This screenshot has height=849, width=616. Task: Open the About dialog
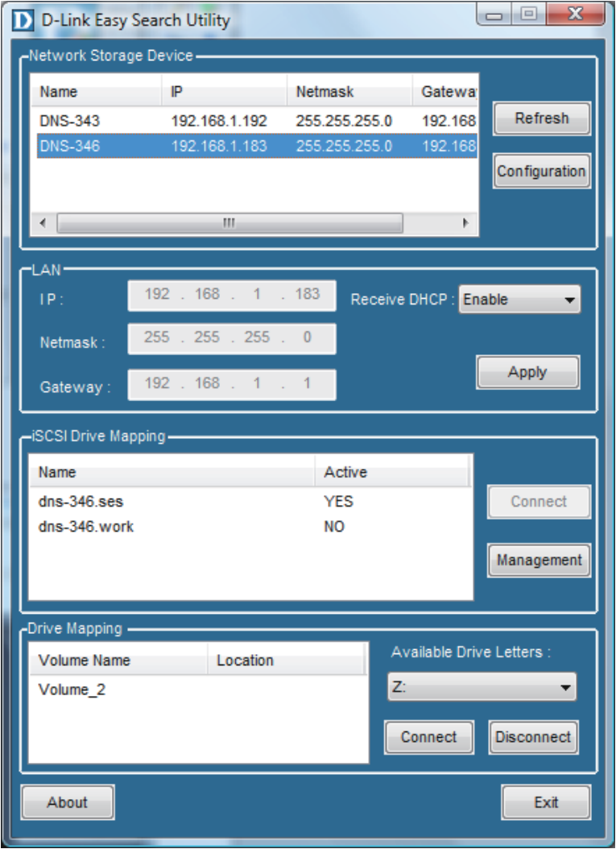point(68,802)
